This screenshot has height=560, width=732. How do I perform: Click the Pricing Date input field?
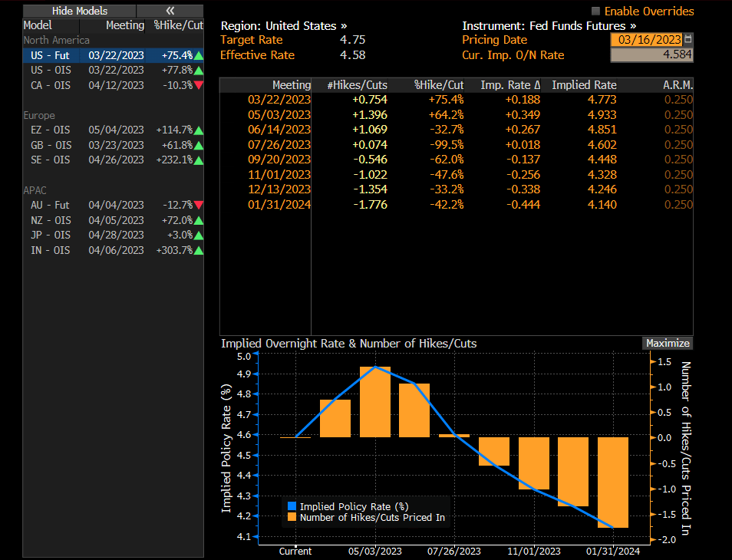pyautogui.click(x=645, y=40)
